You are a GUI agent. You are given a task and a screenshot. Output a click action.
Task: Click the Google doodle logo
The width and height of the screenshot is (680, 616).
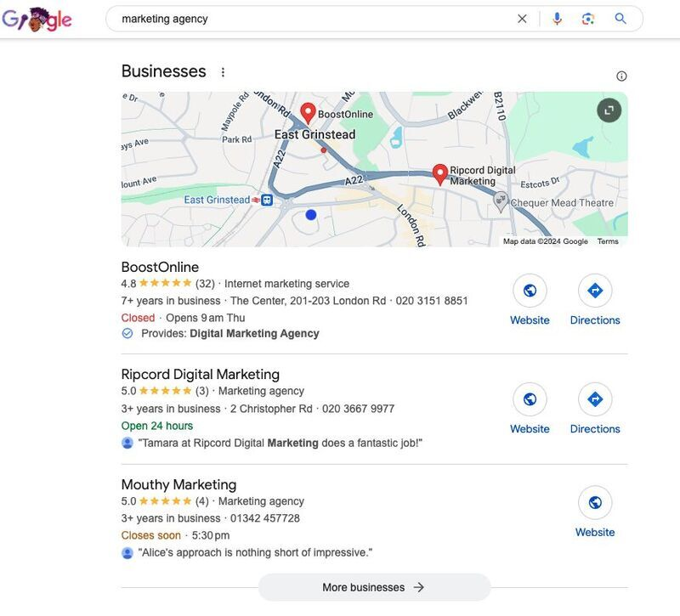pos(37,20)
